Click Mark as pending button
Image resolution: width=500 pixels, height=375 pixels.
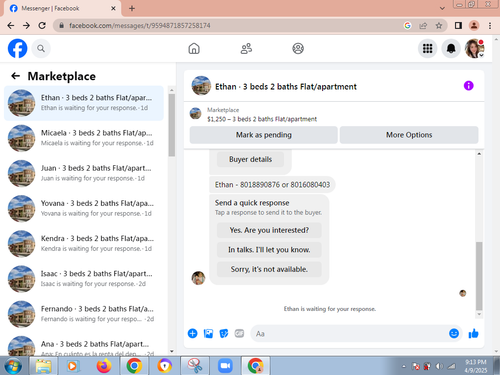point(264,135)
